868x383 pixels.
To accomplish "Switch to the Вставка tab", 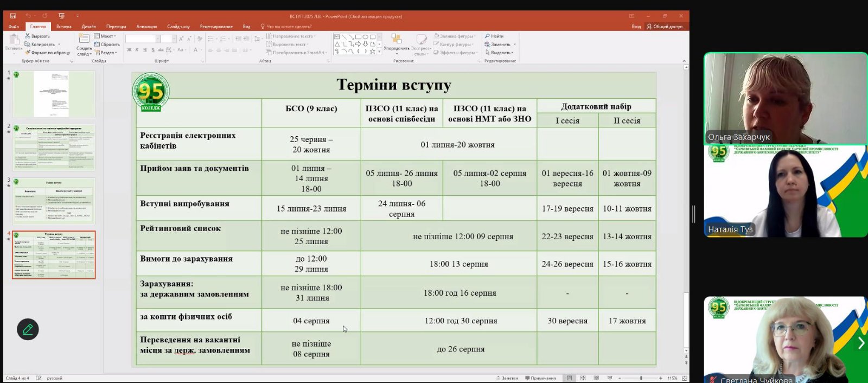I will point(64,26).
